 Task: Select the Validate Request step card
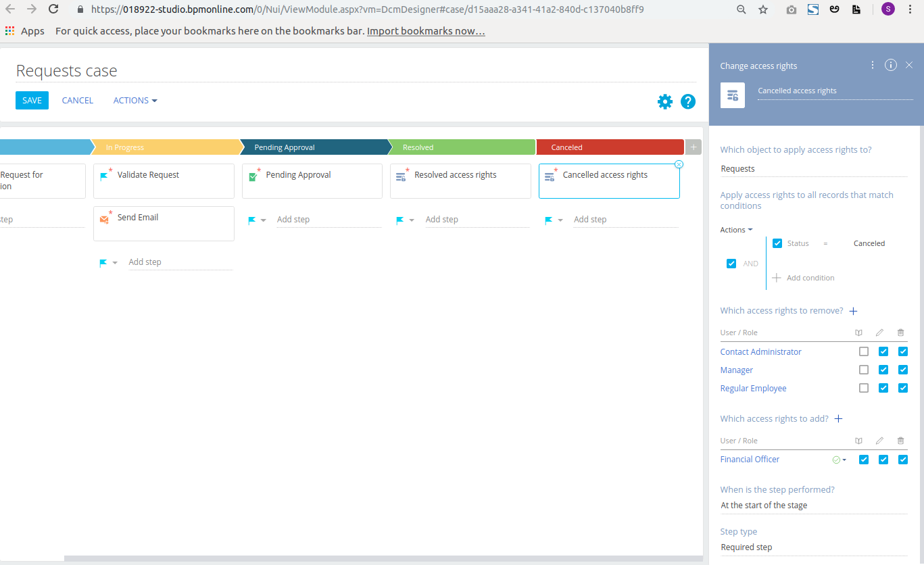click(x=164, y=181)
